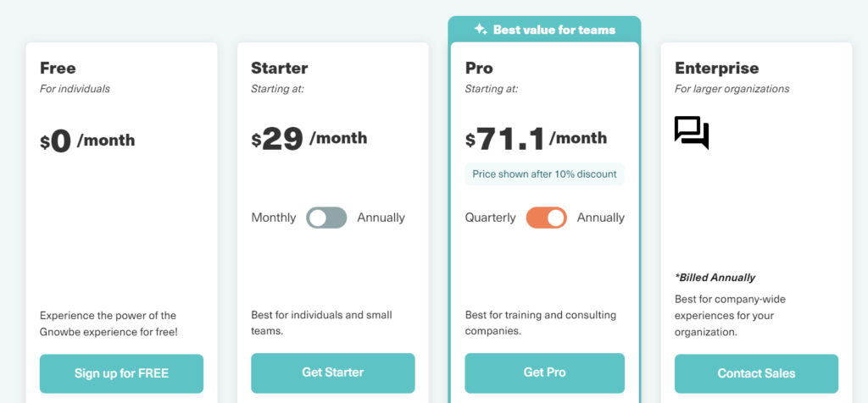Click Sign up for FREE button
868x403 pixels.
pyautogui.click(x=122, y=373)
